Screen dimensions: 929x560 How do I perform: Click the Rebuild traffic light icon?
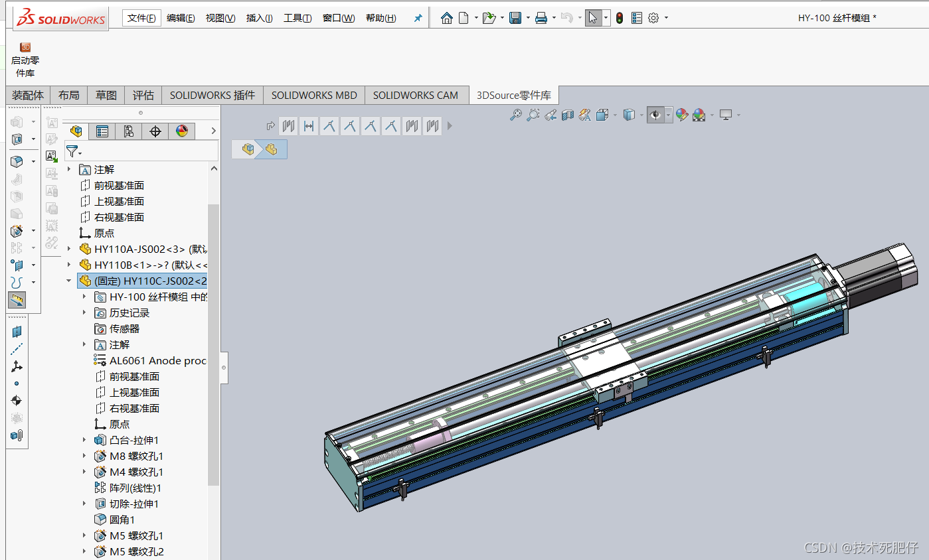619,18
